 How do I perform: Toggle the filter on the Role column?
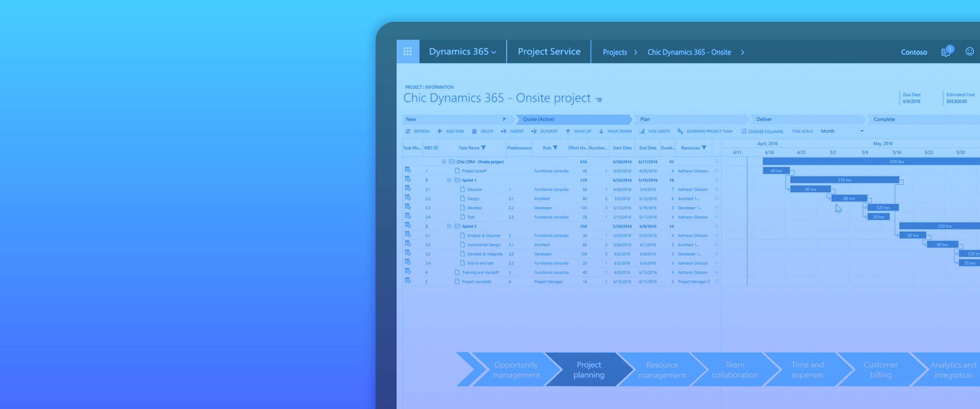[555, 148]
